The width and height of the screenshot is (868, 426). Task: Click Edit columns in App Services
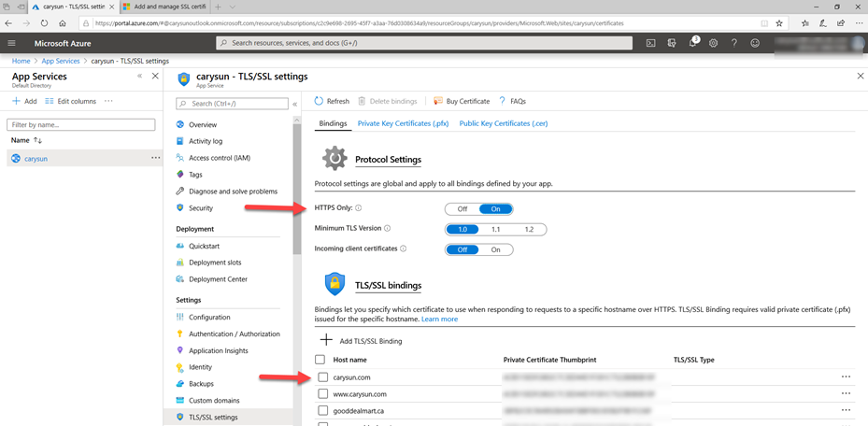coord(70,101)
